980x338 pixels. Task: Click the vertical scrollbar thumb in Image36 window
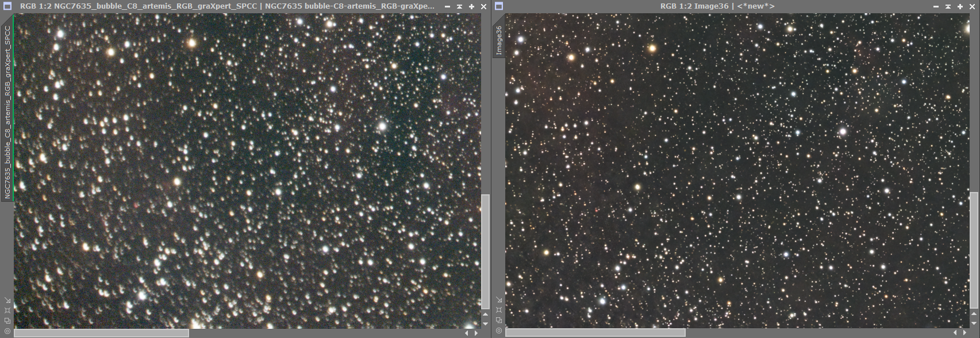(974, 250)
